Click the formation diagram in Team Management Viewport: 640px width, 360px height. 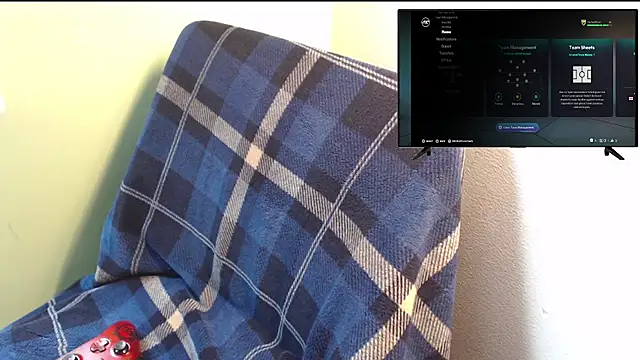point(517,73)
